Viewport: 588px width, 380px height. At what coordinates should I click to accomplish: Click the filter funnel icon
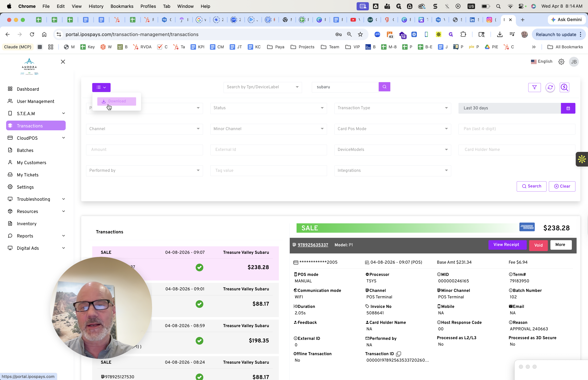coord(534,87)
